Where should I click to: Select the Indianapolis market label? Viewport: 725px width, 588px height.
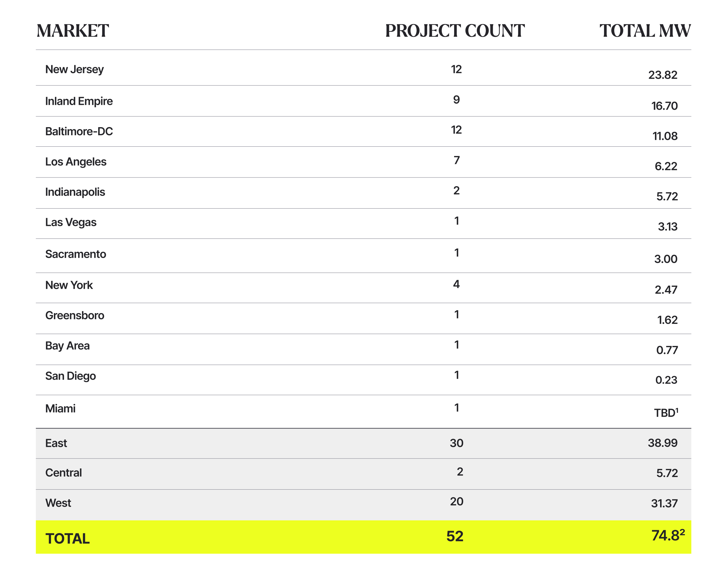75,192
